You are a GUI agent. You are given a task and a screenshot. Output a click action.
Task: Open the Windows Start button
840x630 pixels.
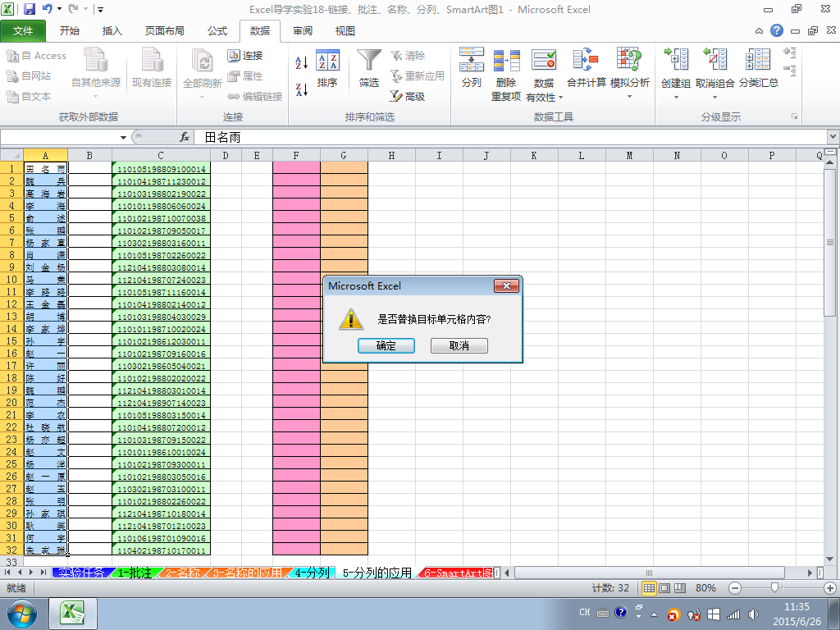(22, 614)
